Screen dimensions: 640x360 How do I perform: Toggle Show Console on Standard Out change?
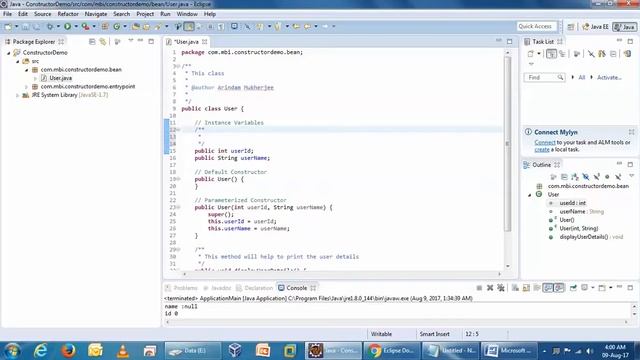548,288
